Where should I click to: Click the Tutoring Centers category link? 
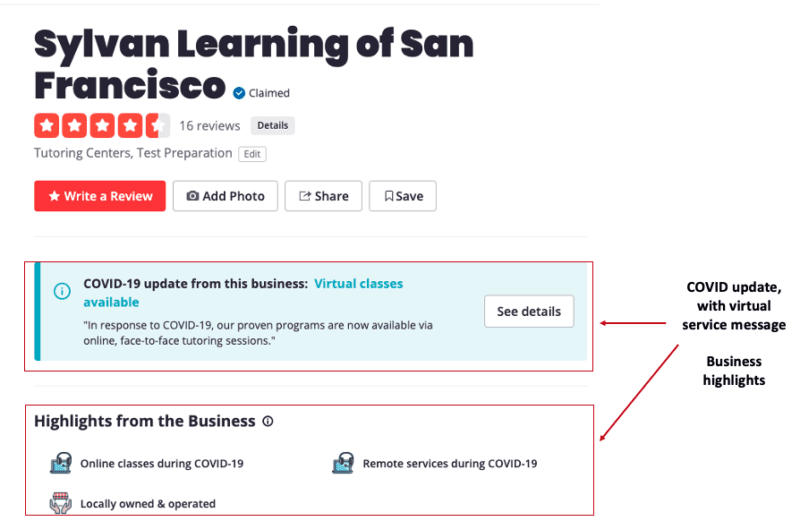tap(78, 154)
